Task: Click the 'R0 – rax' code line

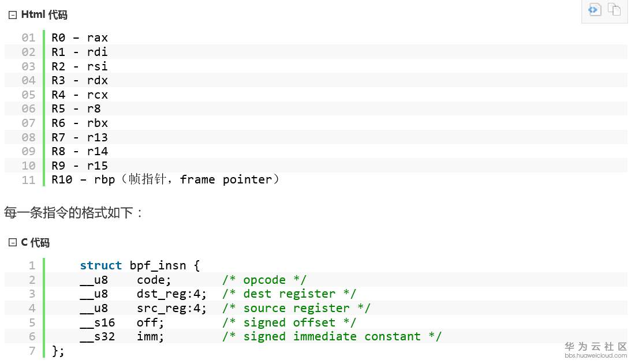Action: 80,38
